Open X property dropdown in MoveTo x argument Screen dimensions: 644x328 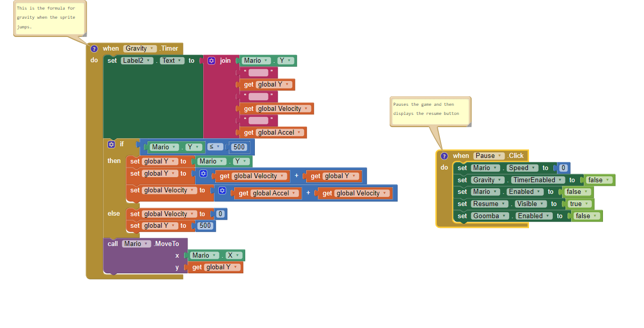234,256
